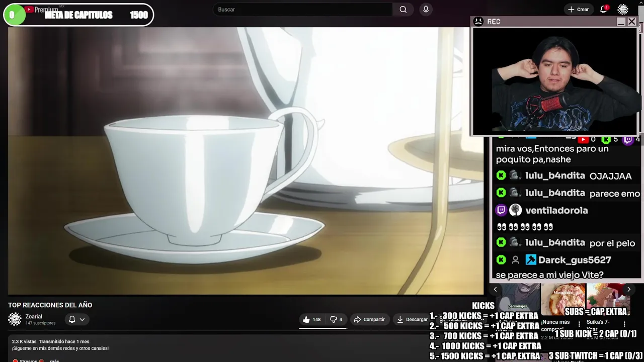This screenshot has width=644, height=362.
Task: Click the green progress circle in the goal overlay
Action: point(14,15)
